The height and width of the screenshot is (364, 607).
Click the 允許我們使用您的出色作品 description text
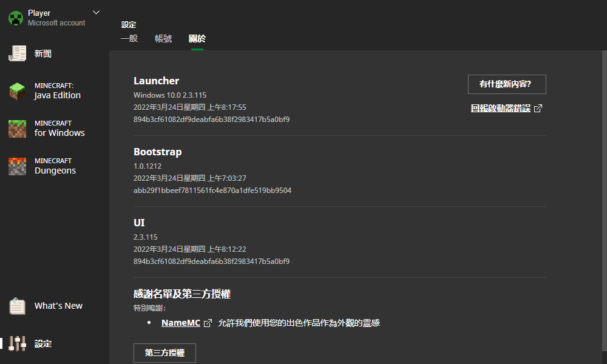pyautogui.click(x=299, y=323)
